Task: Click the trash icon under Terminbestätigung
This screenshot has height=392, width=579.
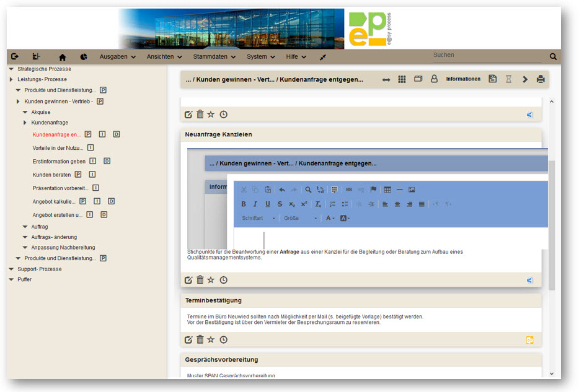Action: [200, 339]
